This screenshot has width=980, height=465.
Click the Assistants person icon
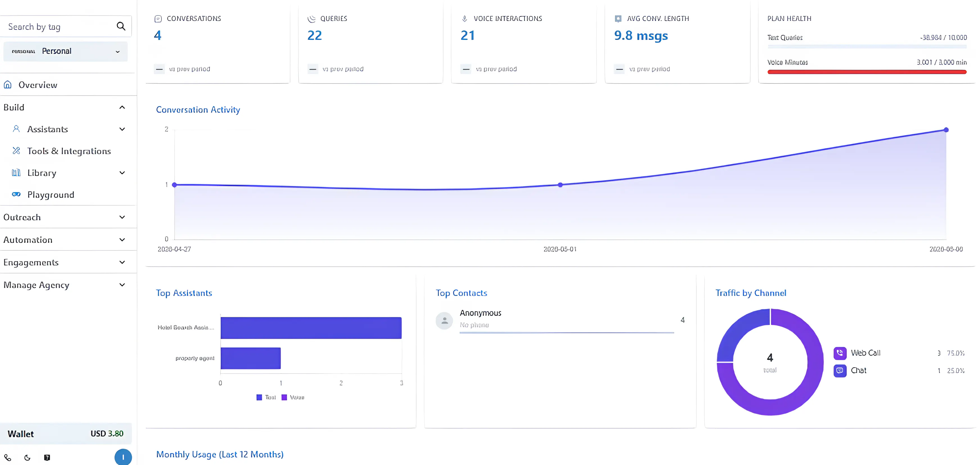coord(16,129)
